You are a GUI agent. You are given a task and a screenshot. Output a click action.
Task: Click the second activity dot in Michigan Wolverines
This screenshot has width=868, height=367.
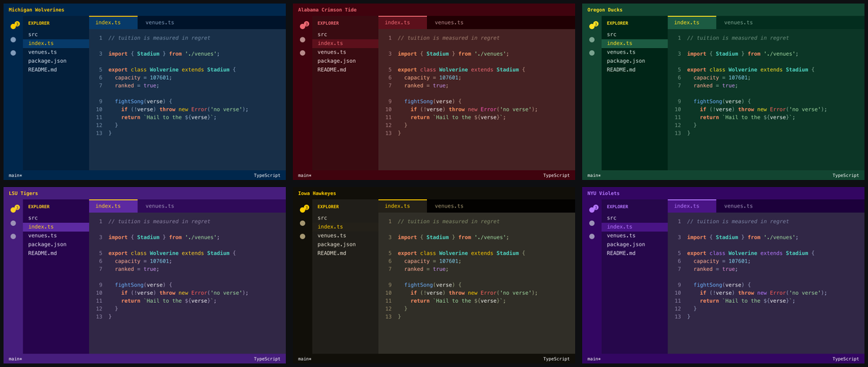(13, 40)
